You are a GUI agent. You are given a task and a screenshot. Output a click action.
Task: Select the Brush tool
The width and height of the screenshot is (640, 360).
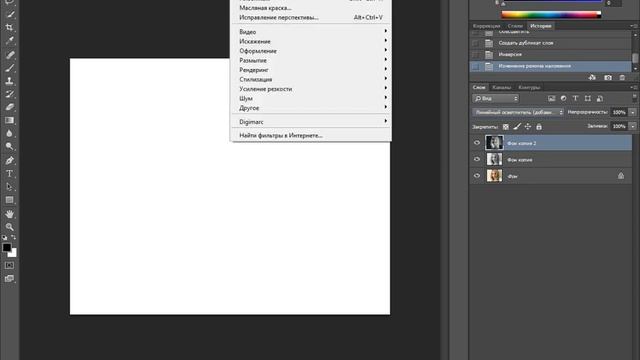click(x=10, y=68)
